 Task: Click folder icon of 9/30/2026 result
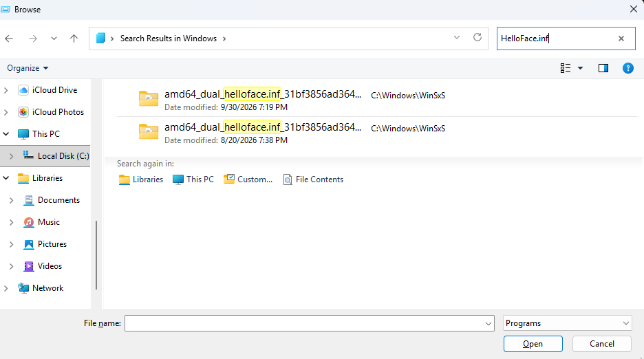(148, 98)
